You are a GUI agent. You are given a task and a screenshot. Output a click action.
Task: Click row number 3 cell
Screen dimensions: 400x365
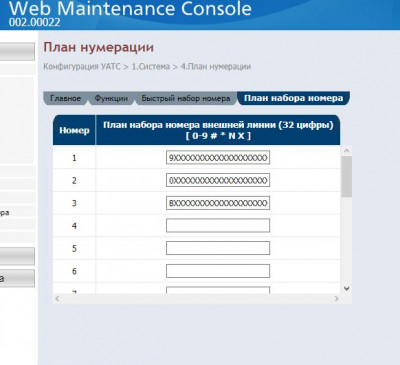[74, 203]
